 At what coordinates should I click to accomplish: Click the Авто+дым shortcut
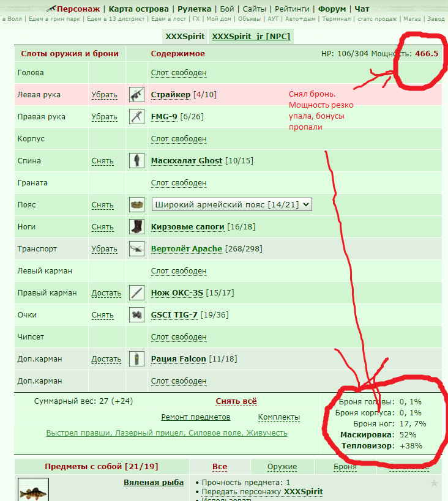tap(301, 19)
